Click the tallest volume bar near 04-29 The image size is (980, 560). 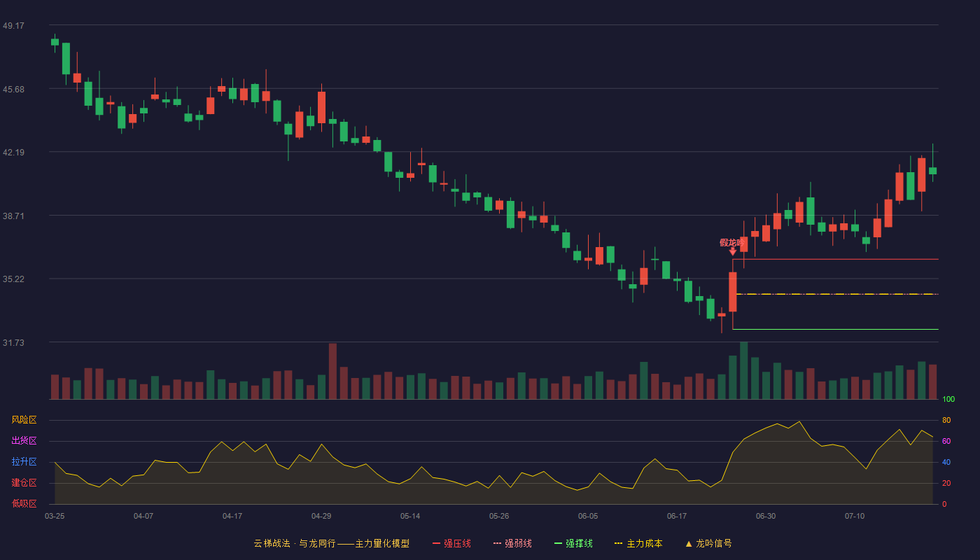pyautogui.click(x=332, y=371)
